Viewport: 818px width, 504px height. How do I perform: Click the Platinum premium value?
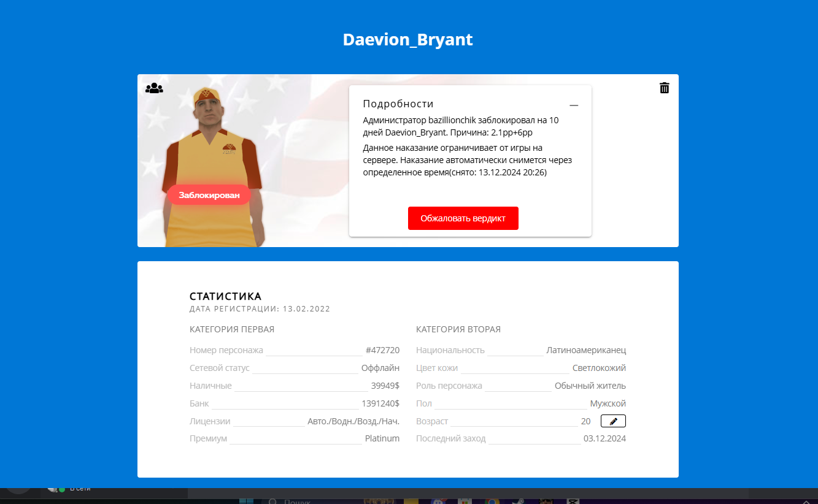(382, 439)
